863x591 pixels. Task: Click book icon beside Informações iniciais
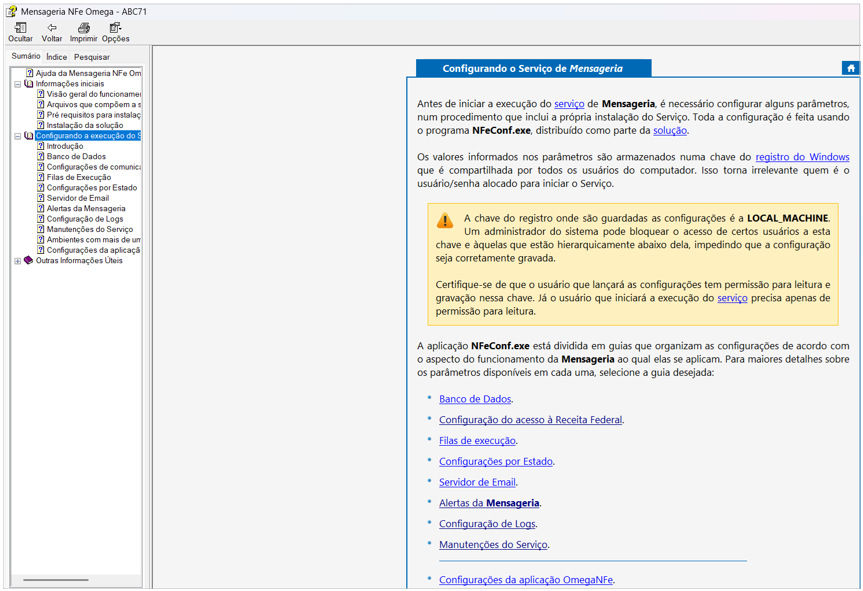point(29,84)
